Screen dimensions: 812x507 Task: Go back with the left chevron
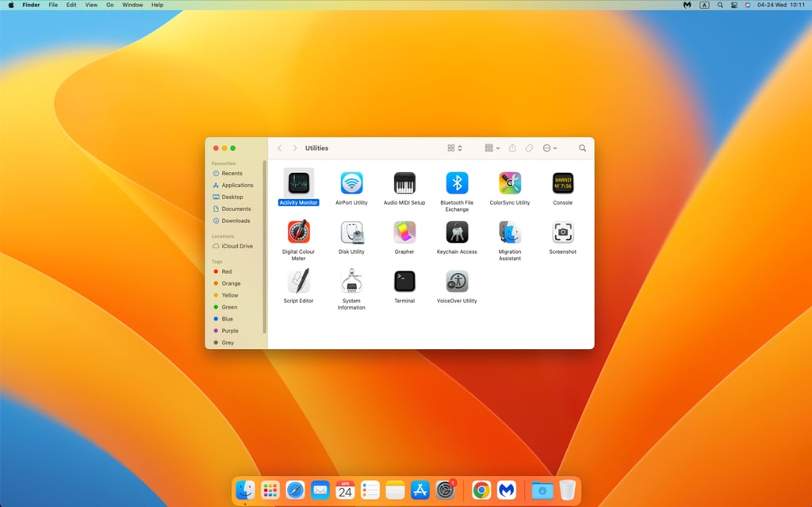coord(280,148)
